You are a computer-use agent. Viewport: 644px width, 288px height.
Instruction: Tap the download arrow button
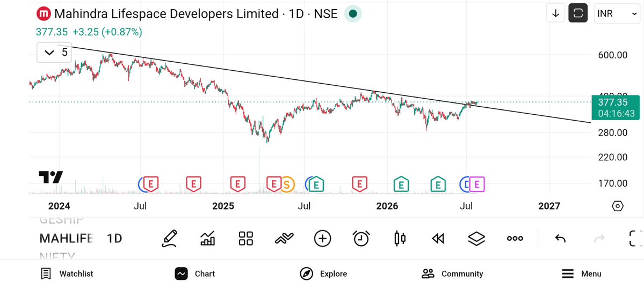pyautogui.click(x=556, y=13)
